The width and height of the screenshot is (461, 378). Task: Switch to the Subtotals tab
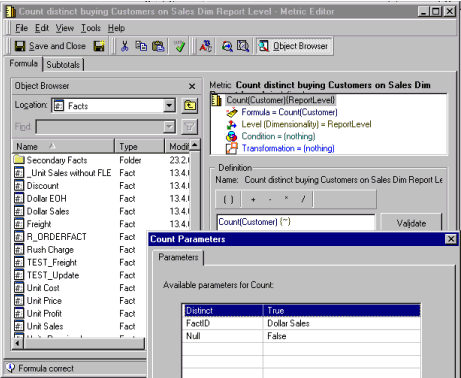point(63,65)
